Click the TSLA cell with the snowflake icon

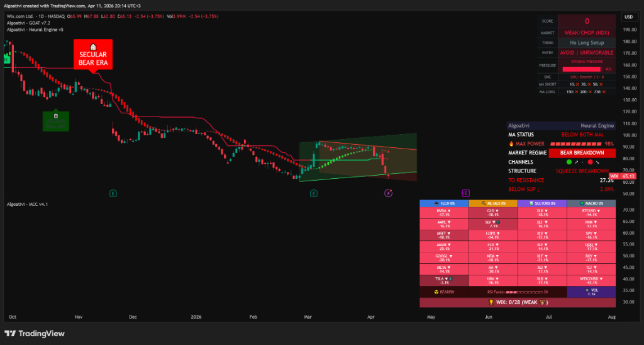(444, 281)
